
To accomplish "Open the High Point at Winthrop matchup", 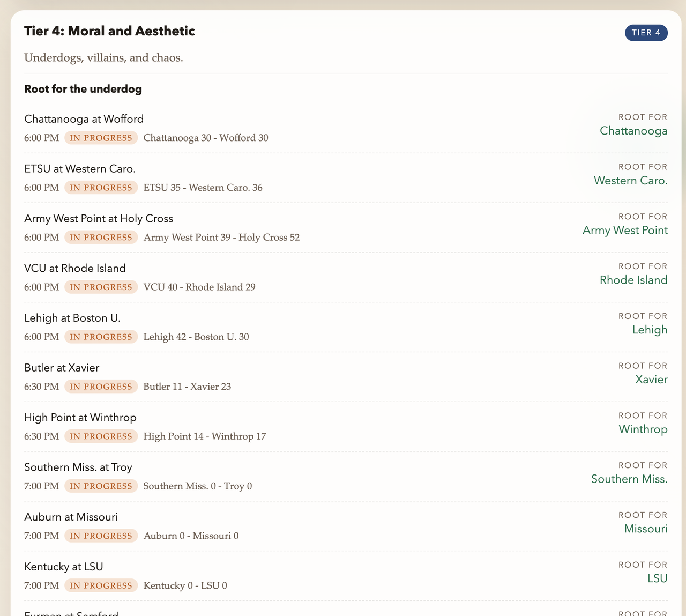I will 80,418.
